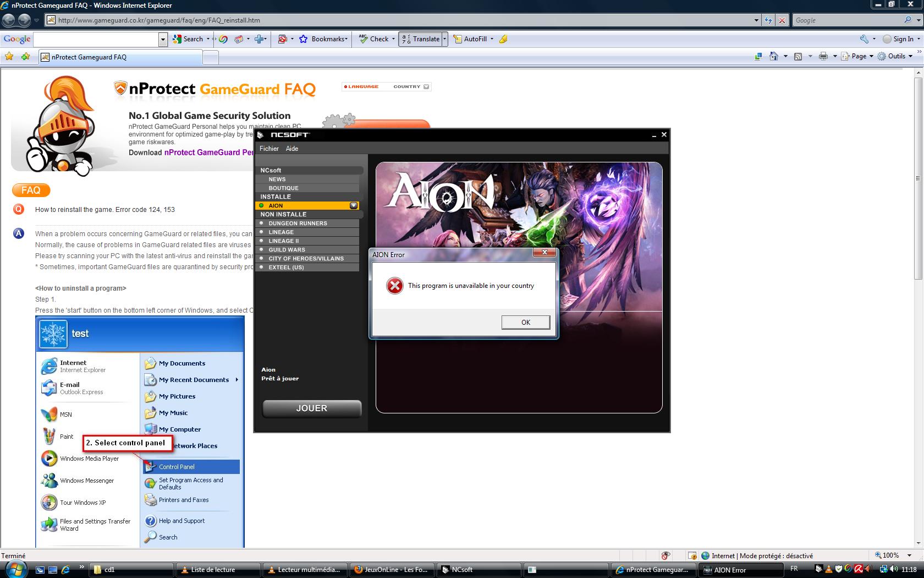Click the Check spelling button

click(x=374, y=39)
